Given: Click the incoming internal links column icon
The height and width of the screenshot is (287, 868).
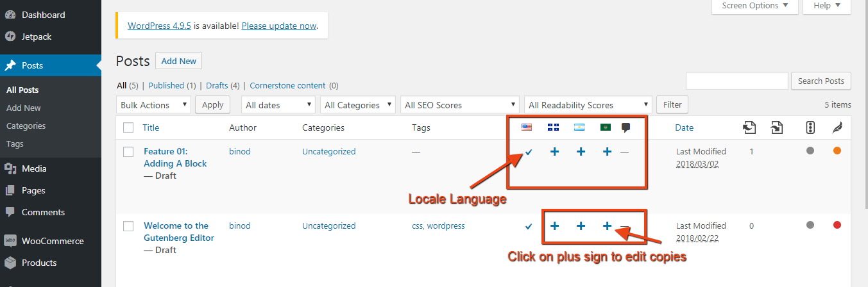Looking at the screenshot, I should tap(777, 127).
